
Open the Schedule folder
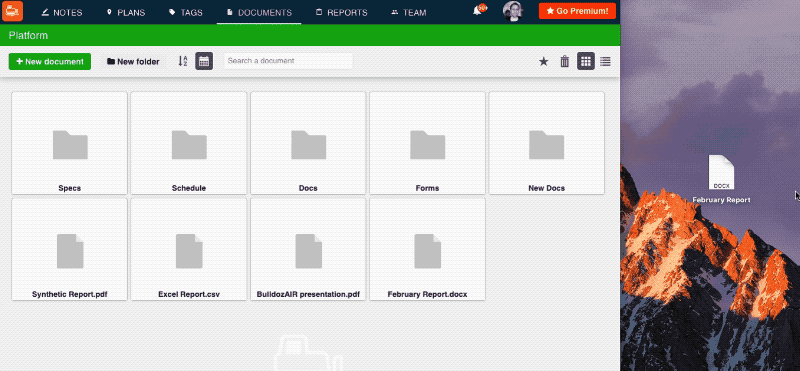click(189, 143)
